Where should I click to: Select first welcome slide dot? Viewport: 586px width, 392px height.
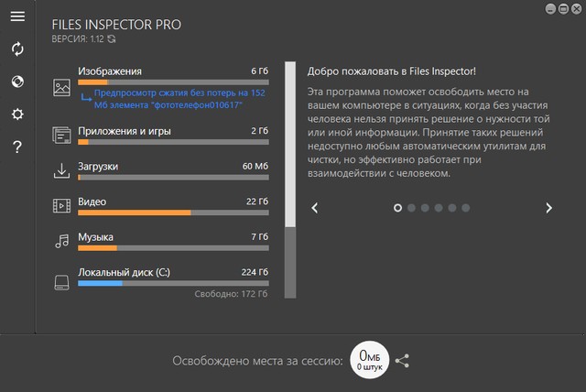[397, 208]
